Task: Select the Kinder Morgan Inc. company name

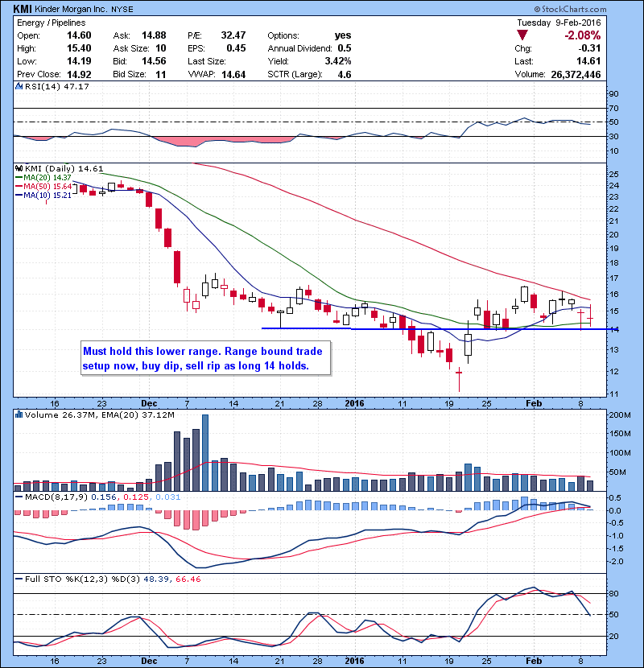Action: (x=72, y=9)
